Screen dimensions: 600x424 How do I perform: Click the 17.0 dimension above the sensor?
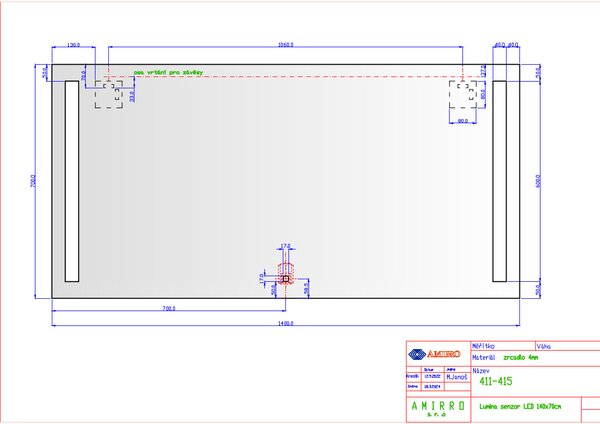point(285,246)
